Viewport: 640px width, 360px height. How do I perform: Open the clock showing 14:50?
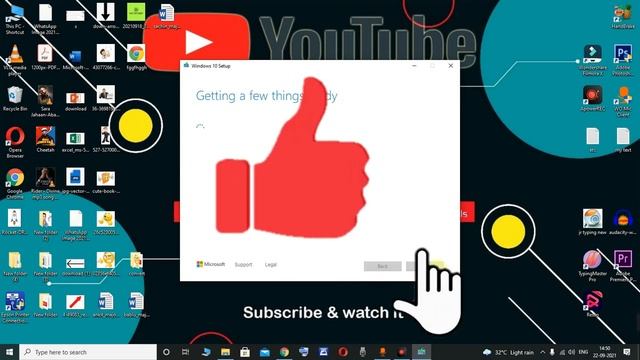(605, 352)
